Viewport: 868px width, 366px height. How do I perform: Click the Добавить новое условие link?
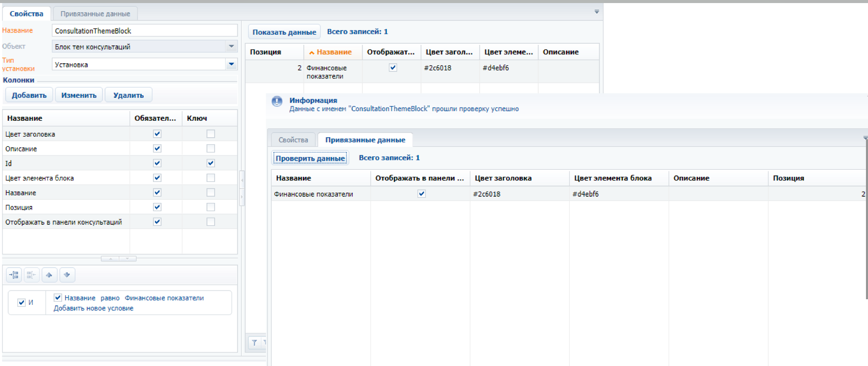click(x=94, y=308)
